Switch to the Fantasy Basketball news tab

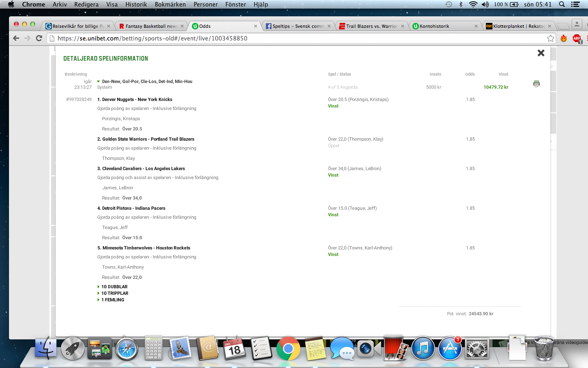[151, 26]
